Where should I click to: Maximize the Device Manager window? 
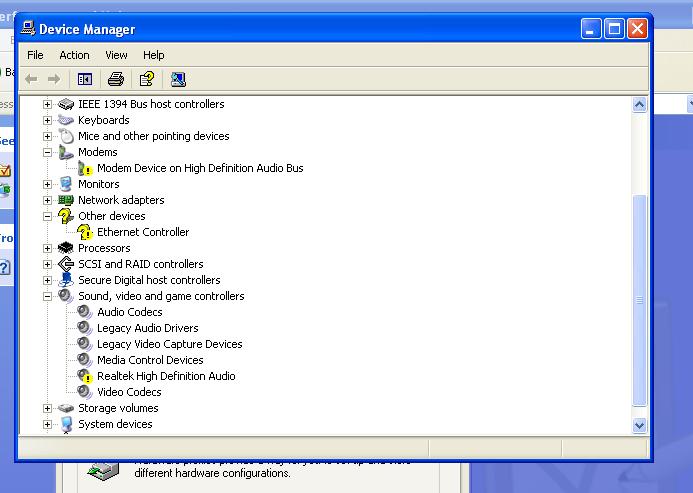tap(614, 29)
